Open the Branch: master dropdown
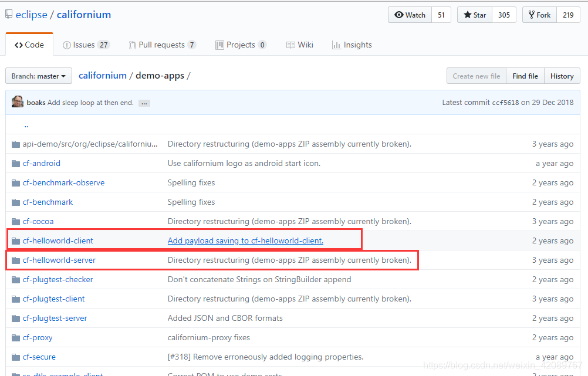This screenshot has width=588, height=376. tap(39, 76)
